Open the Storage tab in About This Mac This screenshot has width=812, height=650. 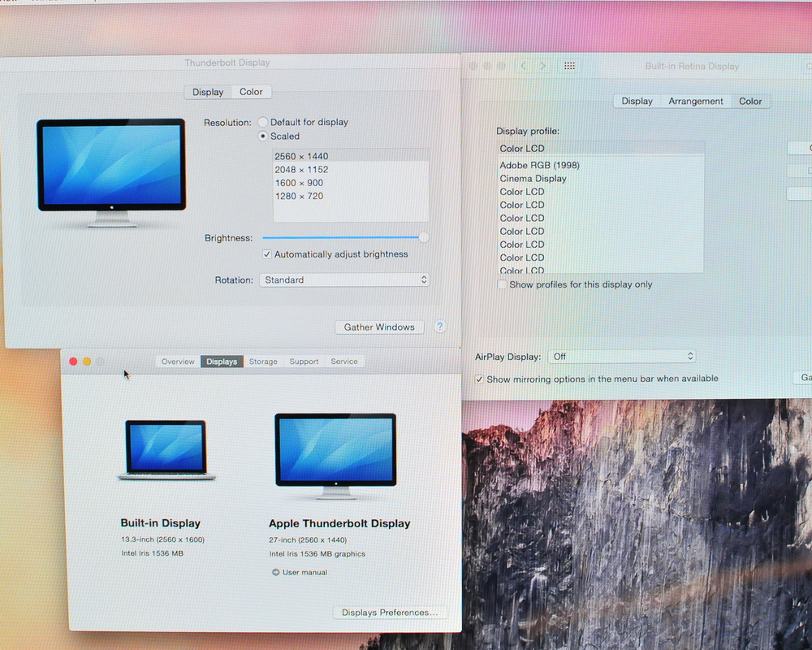tap(263, 362)
